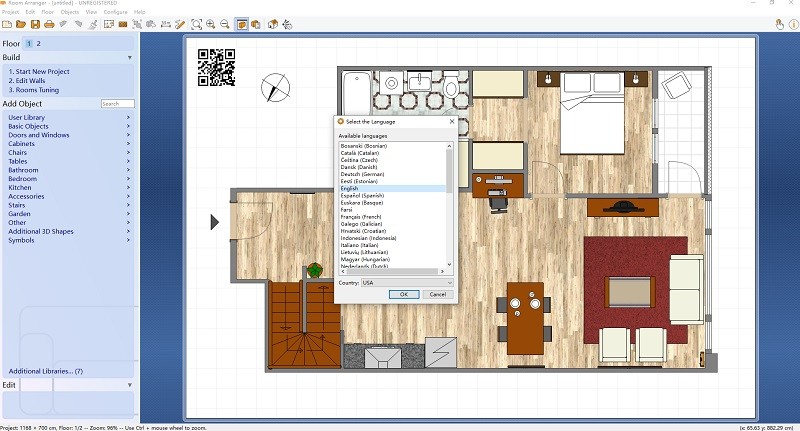Open the Objects menu
This screenshot has height=431, width=800.
pos(69,12)
